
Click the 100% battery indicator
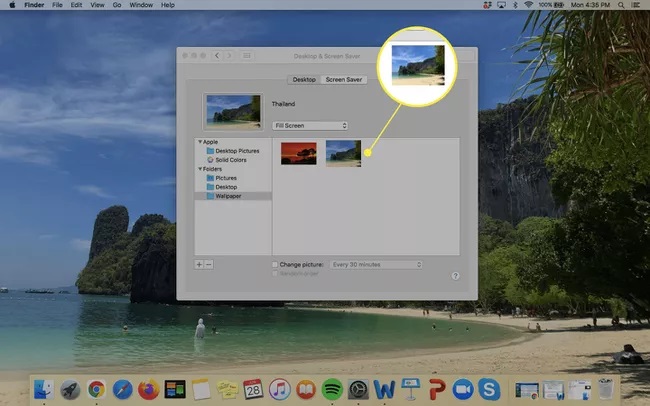point(551,5)
